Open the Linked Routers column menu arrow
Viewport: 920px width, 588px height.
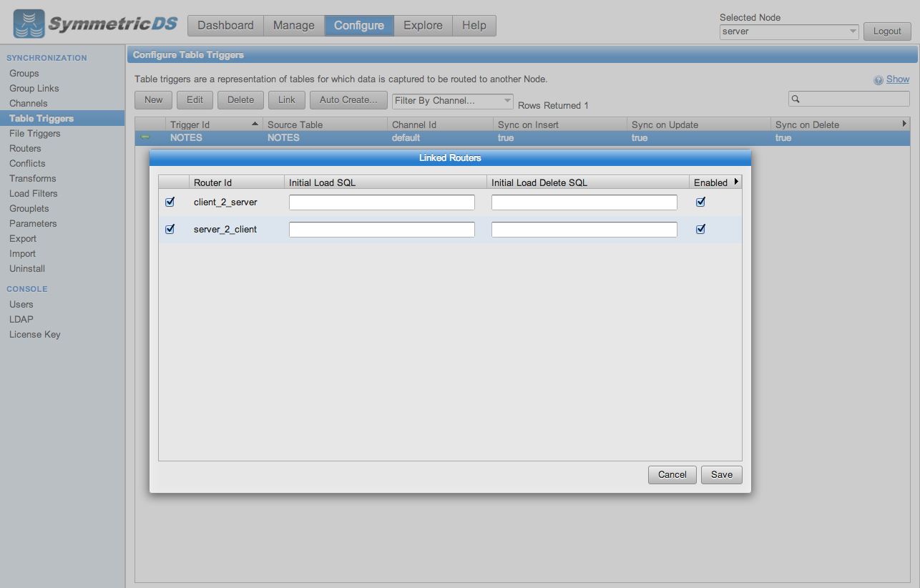736,182
